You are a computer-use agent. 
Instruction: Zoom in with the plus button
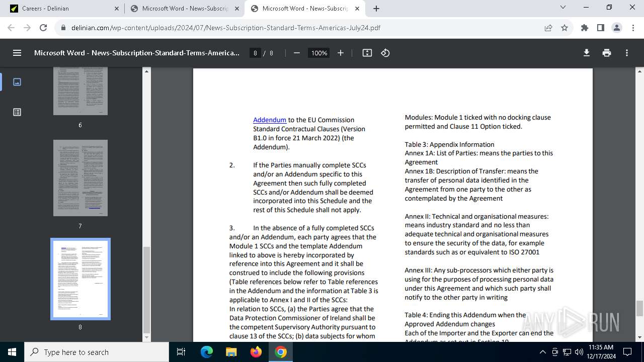click(341, 53)
